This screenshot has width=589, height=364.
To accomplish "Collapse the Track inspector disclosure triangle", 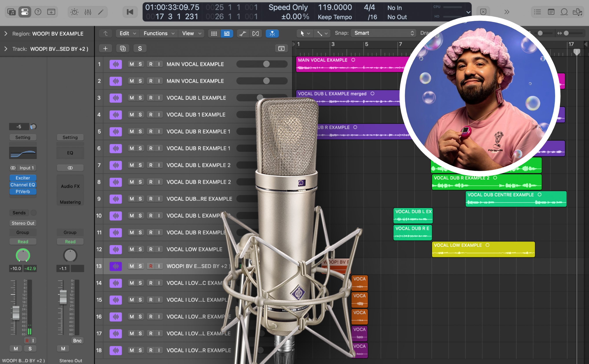I will tap(6, 49).
